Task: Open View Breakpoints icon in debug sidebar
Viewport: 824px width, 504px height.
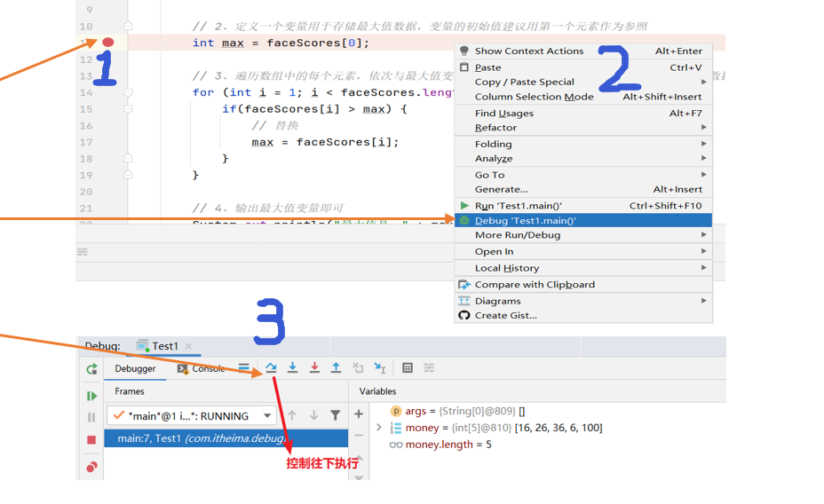Action: pyautogui.click(x=91, y=467)
